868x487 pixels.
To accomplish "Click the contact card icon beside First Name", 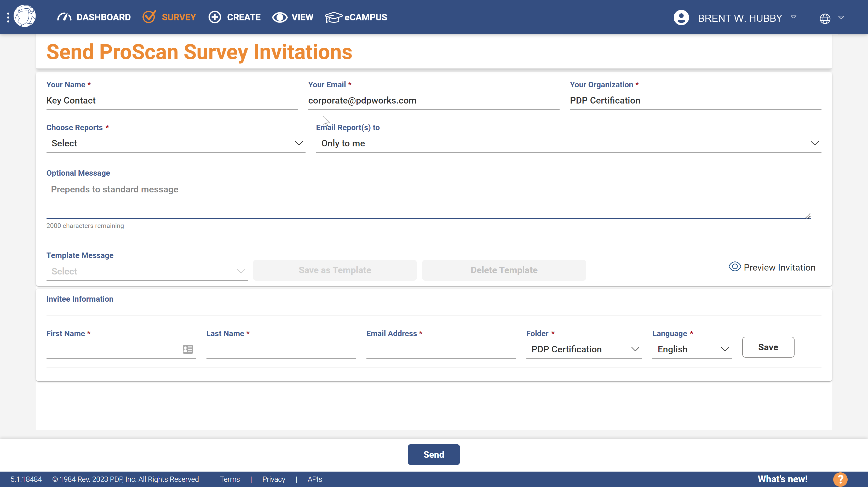I will tap(187, 349).
